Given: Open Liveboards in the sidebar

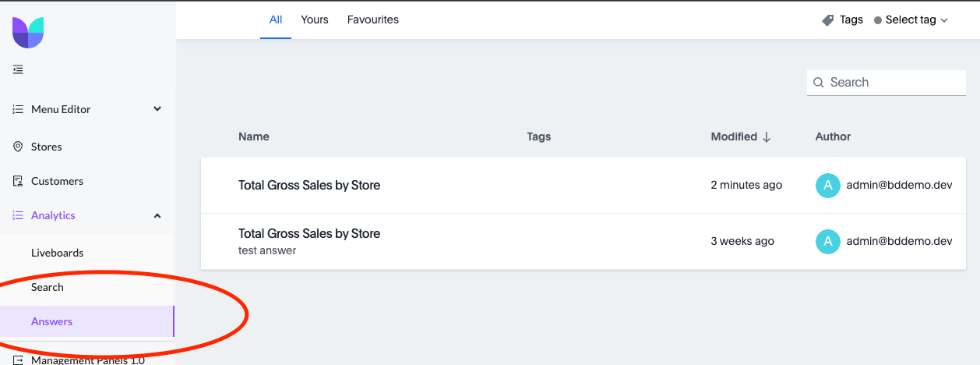Looking at the screenshot, I should 57,253.
